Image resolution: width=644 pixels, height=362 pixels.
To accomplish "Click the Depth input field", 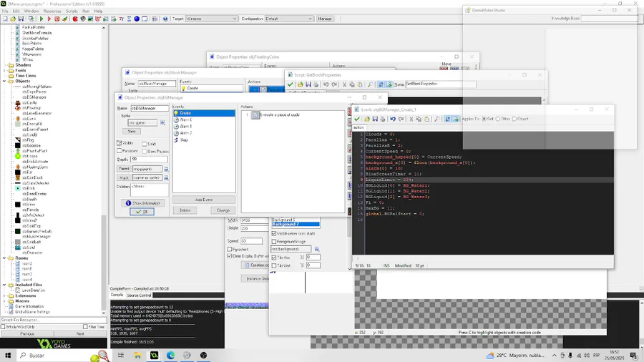I will click(149, 160).
